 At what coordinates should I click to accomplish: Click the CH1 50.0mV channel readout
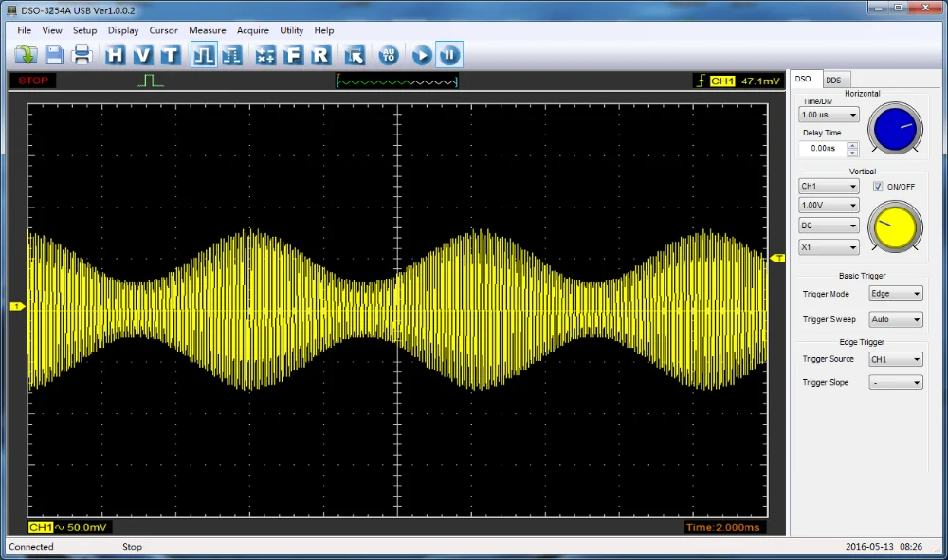[68, 528]
